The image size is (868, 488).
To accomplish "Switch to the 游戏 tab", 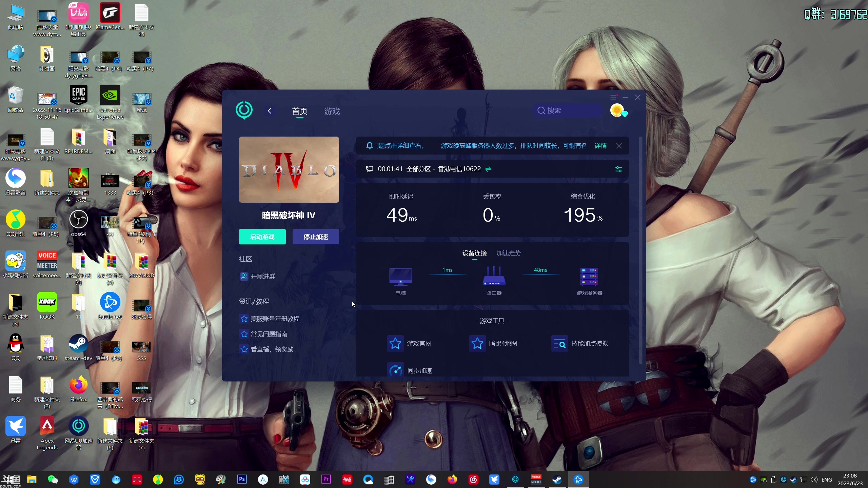I will pos(332,111).
